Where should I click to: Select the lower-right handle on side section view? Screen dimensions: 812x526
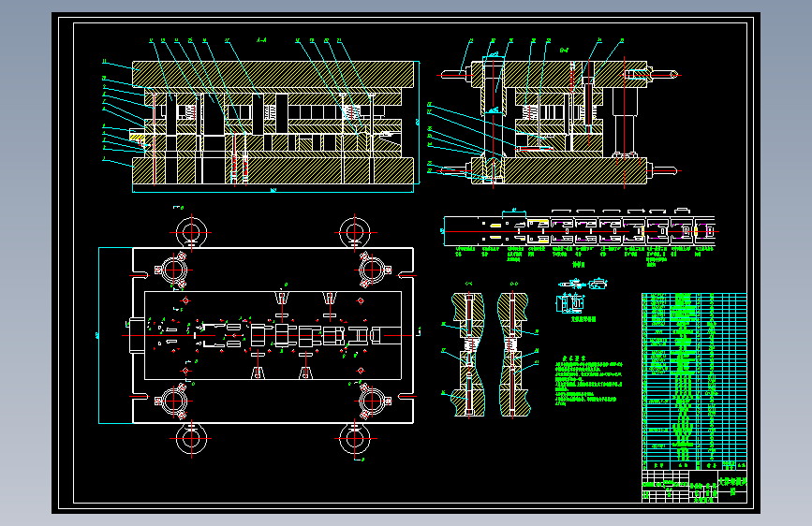664,169
